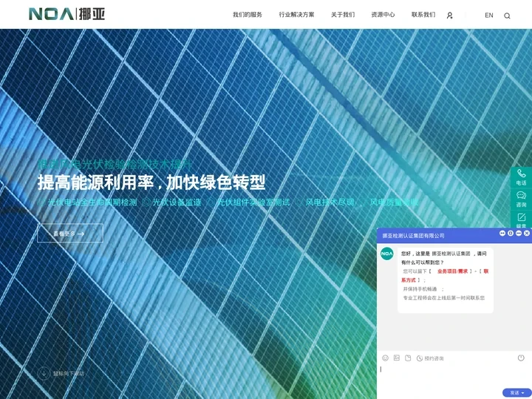The width and height of the screenshot is (532, 399).
Task: Click the 查看更多 button
Action: [x=70, y=233]
